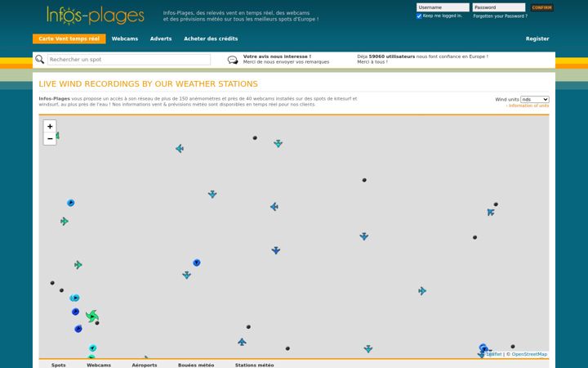Image resolution: width=588 pixels, height=368 pixels.
Task: Go to the Adverts section
Action: coord(161,38)
